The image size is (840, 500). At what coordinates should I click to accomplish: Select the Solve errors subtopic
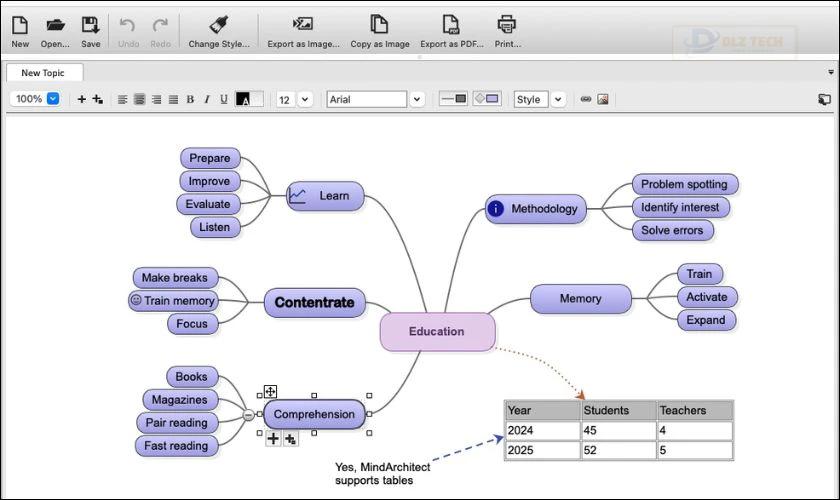[x=672, y=230]
